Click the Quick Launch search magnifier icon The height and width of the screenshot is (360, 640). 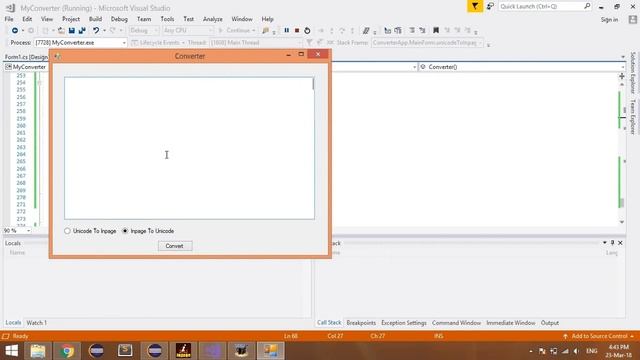point(587,6)
